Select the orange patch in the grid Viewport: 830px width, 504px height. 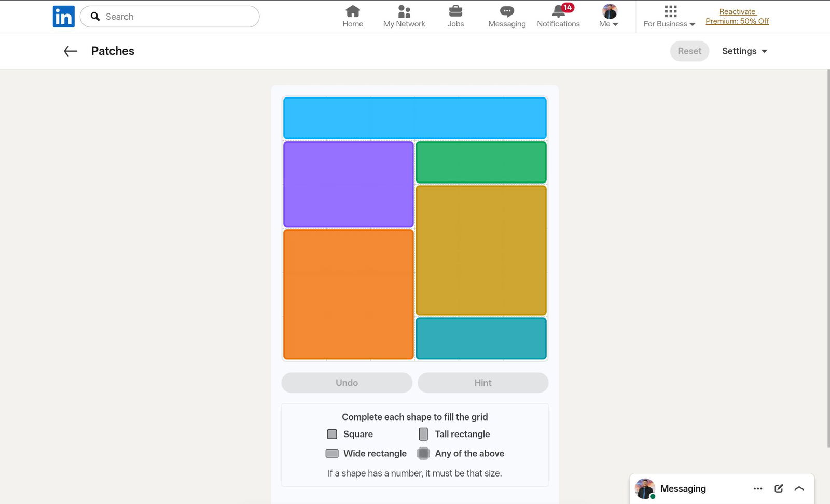click(x=348, y=294)
